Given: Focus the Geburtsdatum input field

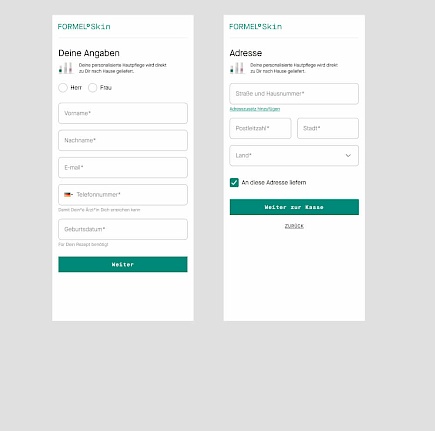Looking at the screenshot, I should pos(123,229).
